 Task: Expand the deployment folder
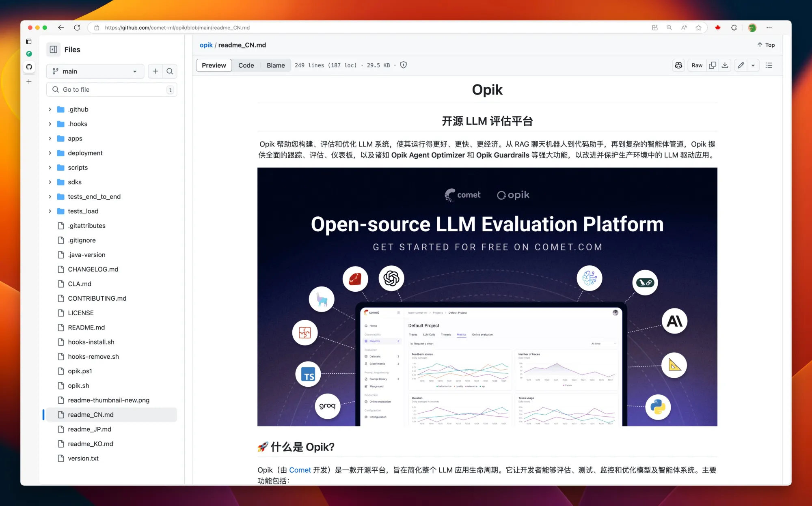coord(50,153)
